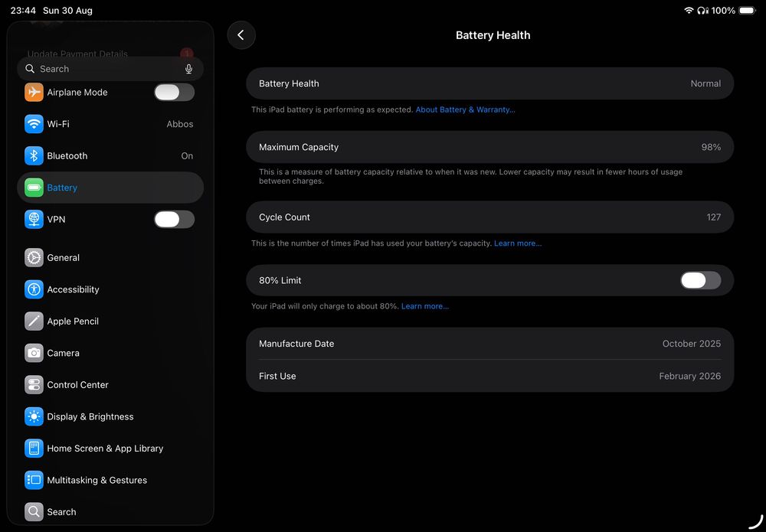The width and height of the screenshot is (766, 532).
Task: Tap the Update Payment Details row
Action: tap(110, 54)
